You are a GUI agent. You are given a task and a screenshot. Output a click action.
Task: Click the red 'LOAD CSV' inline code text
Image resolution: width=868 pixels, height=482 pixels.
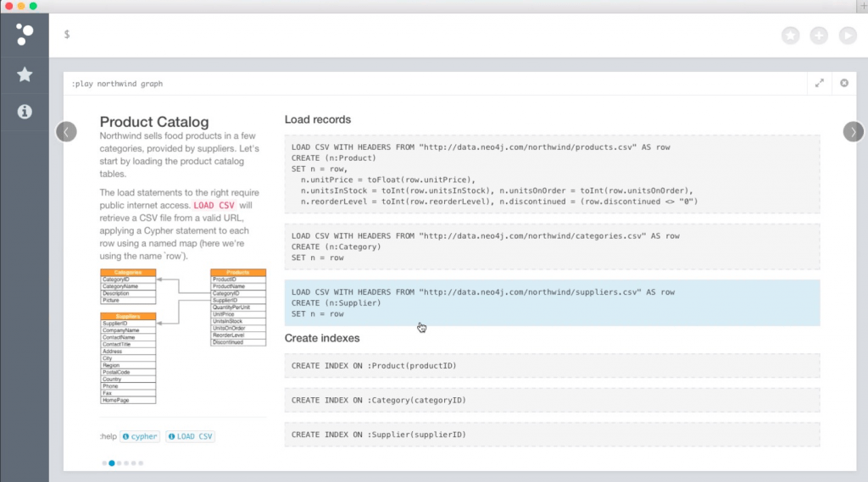(x=214, y=205)
